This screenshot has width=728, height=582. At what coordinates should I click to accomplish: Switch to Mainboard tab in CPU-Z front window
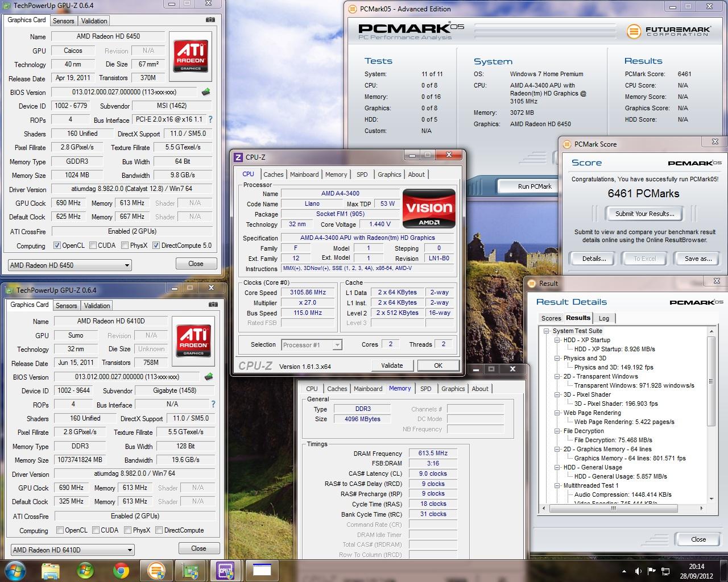304,174
